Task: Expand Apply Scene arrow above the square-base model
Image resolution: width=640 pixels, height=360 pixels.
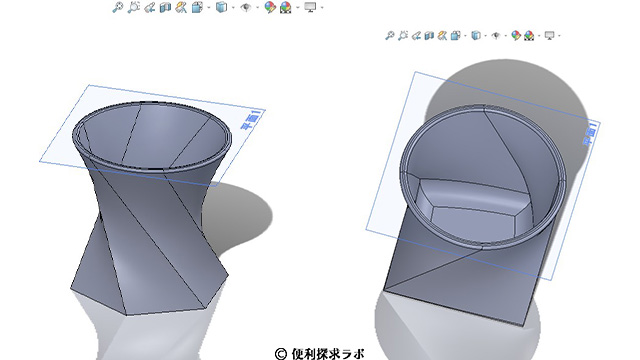Action: coord(539,36)
